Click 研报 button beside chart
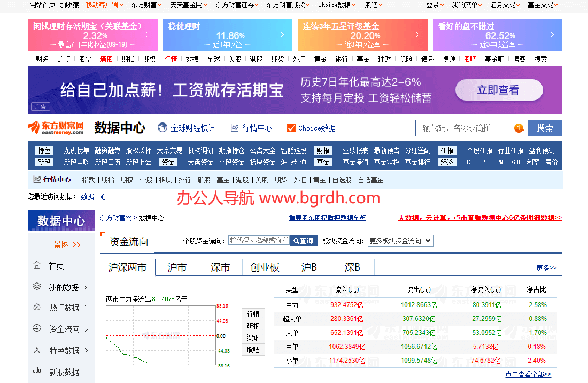The image size is (588, 383). pos(253,326)
